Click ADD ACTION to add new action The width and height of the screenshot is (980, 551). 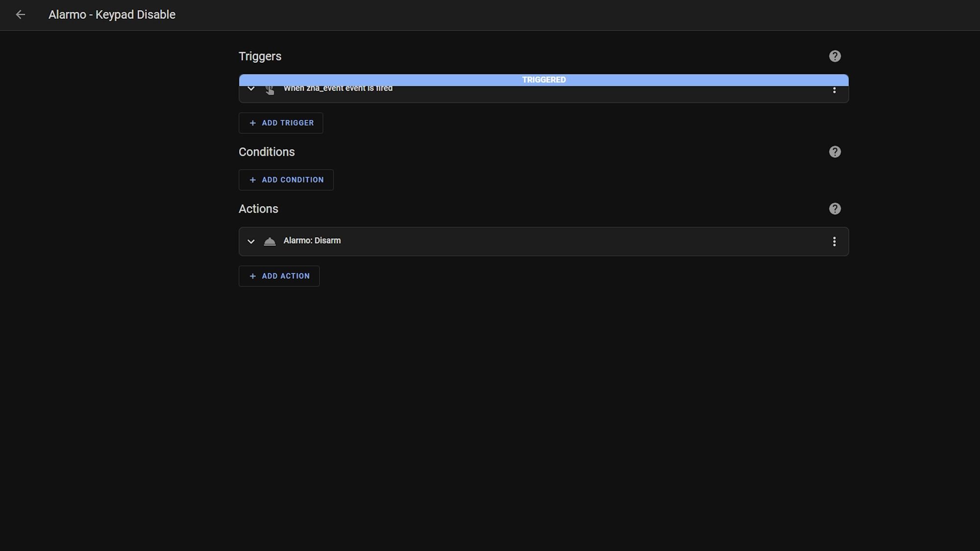click(279, 276)
